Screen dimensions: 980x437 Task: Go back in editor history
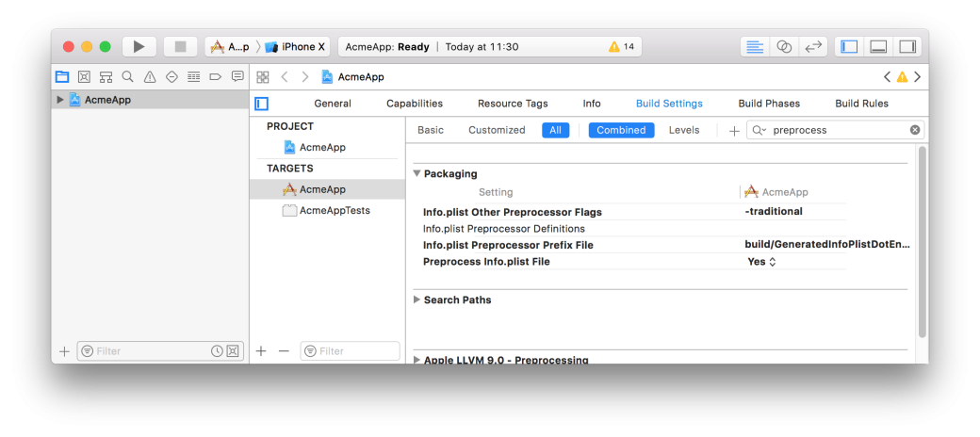pyautogui.click(x=285, y=77)
